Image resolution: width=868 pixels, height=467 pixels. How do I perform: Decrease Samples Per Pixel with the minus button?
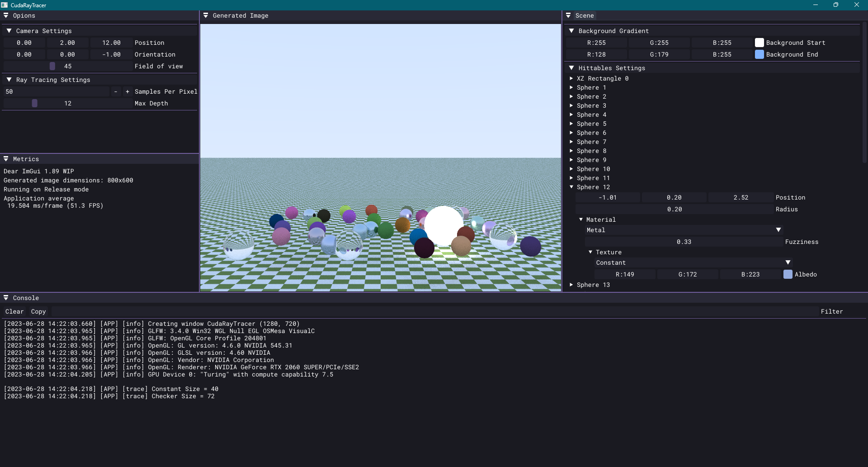coord(116,91)
